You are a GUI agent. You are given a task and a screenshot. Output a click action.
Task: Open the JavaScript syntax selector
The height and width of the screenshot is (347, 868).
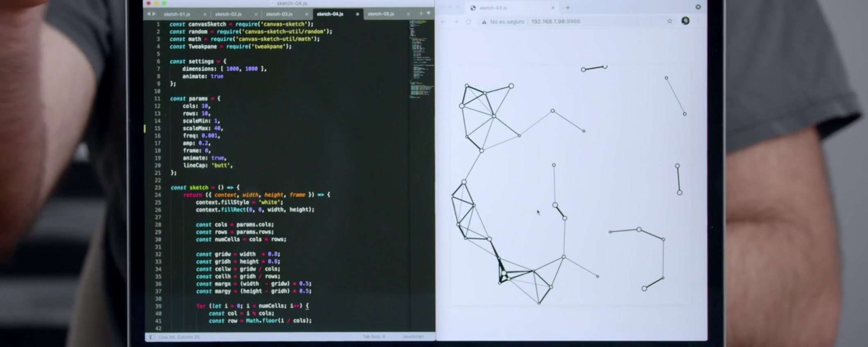click(413, 337)
